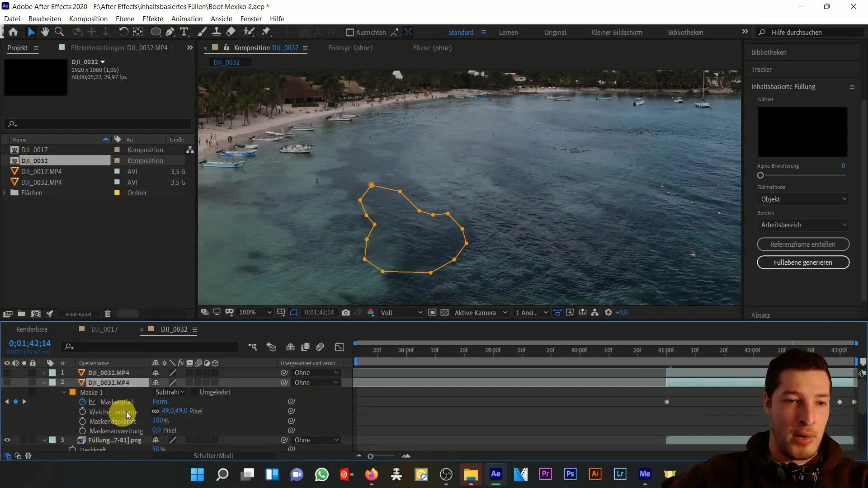This screenshot has height=488, width=868.
Task: Open resolution Voll dropdown
Action: [401, 313]
